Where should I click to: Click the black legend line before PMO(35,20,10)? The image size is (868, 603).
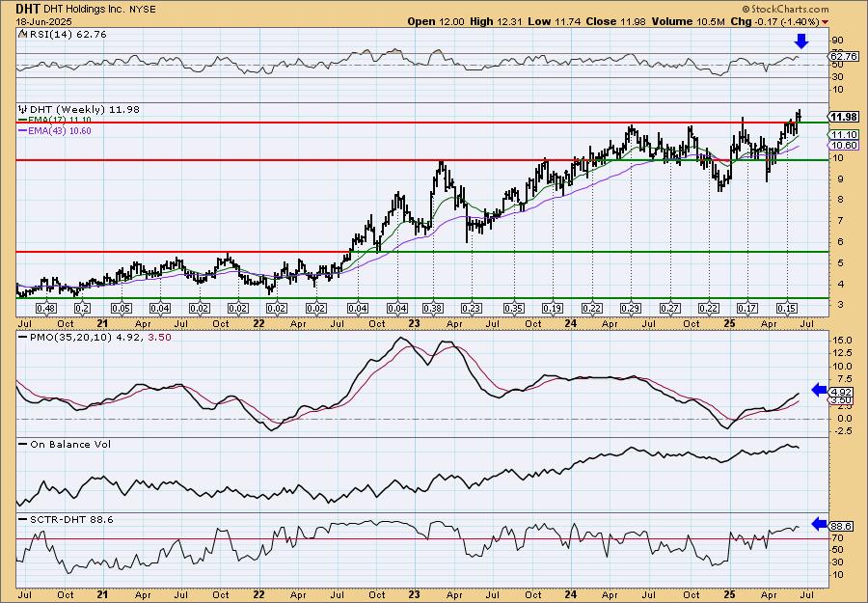23,337
